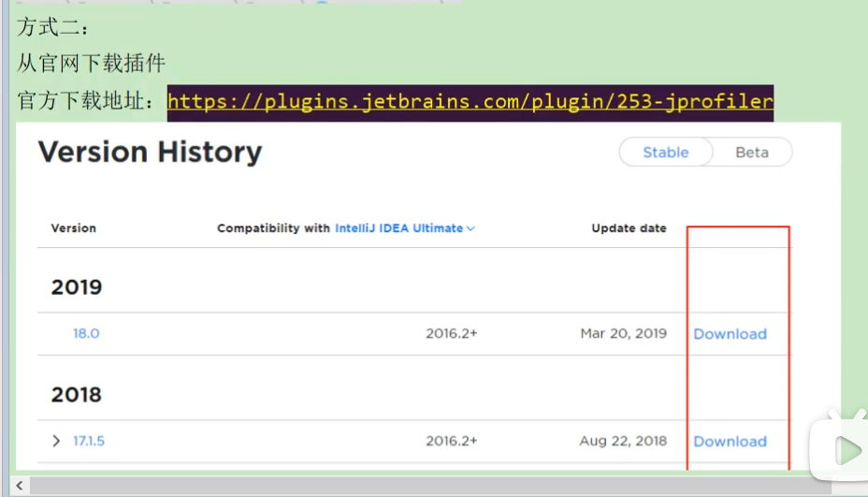Open the 18.0 version link
This screenshot has width=868, height=497.
point(86,333)
